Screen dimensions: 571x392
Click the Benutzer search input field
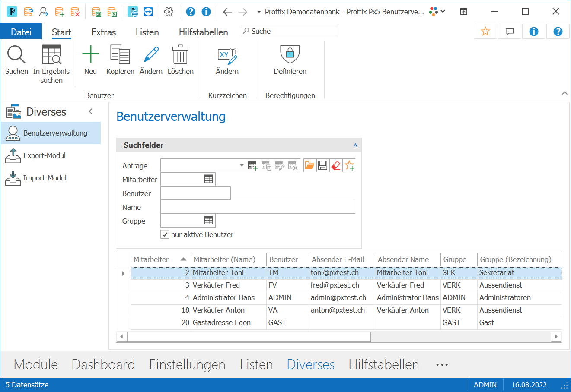click(195, 193)
